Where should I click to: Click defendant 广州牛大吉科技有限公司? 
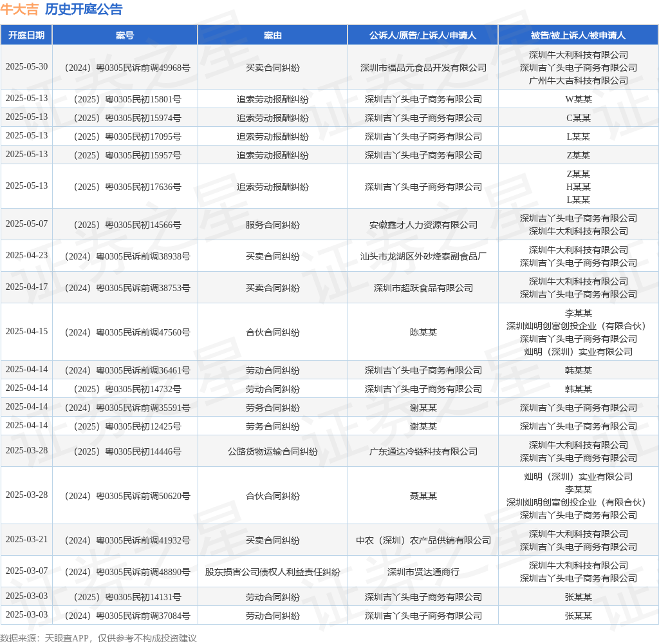[579, 80]
